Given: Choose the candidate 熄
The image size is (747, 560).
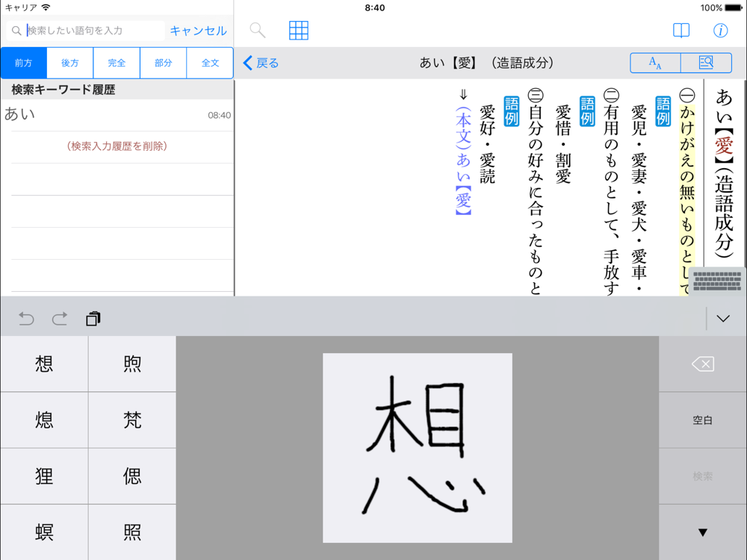Looking at the screenshot, I should coord(44,420).
